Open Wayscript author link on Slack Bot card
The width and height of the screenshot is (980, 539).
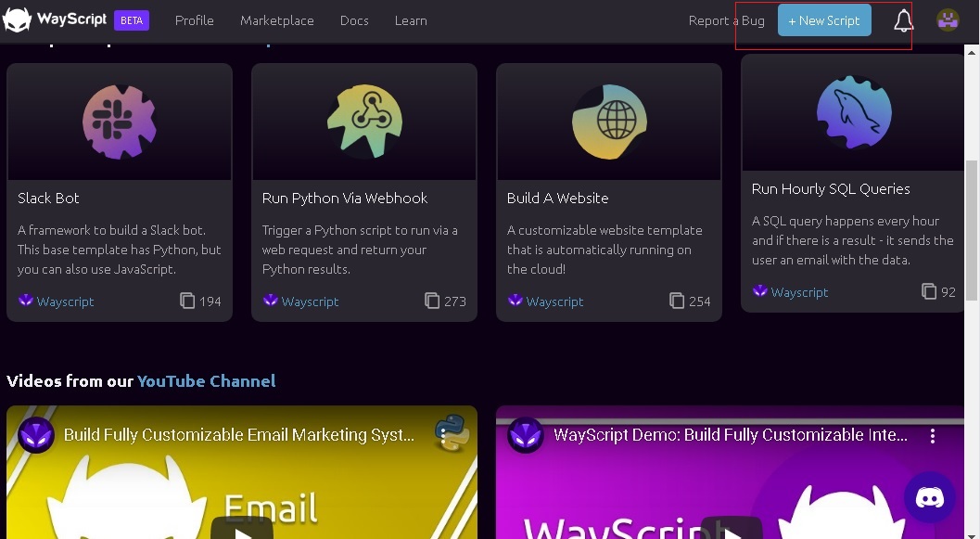tap(65, 302)
